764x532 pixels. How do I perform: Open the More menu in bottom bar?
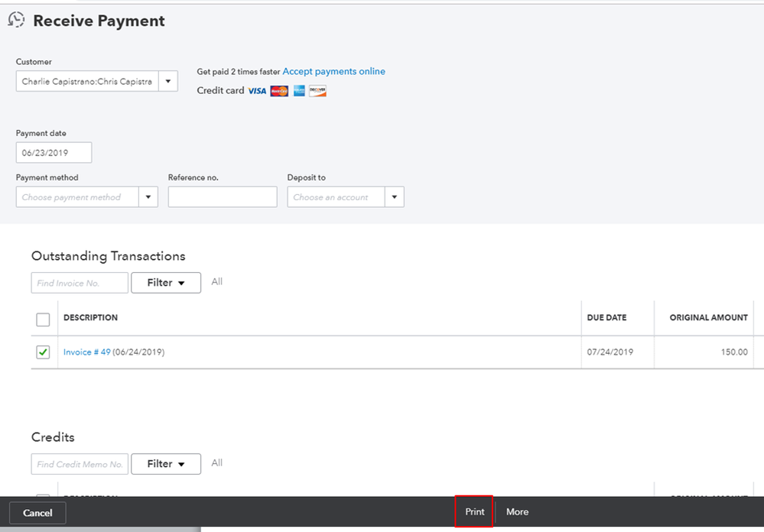click(517, 511)
